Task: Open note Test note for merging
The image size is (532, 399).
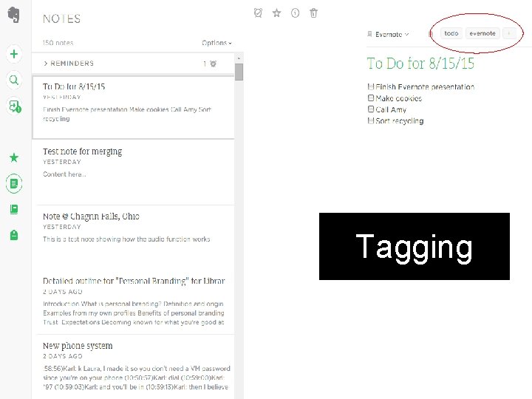Action: point(135,172)
